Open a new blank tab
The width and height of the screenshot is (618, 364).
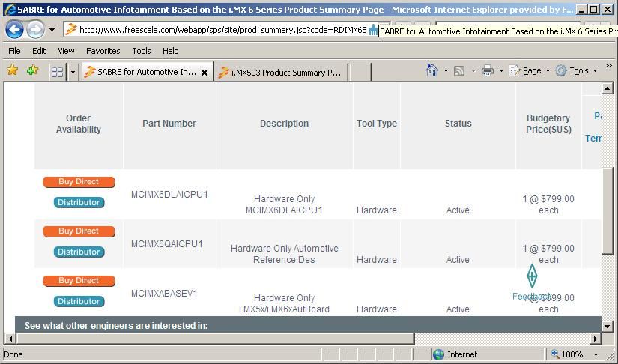[360, 73]
